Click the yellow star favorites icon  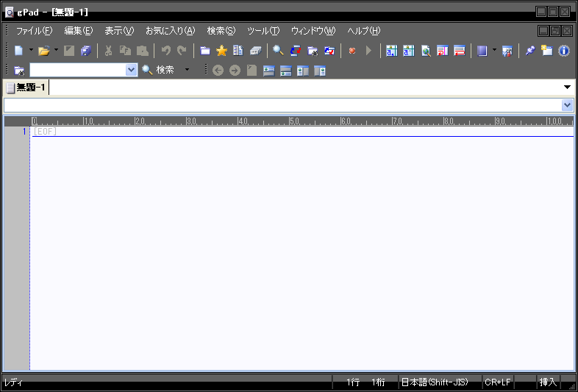click(x=221, y=51)
